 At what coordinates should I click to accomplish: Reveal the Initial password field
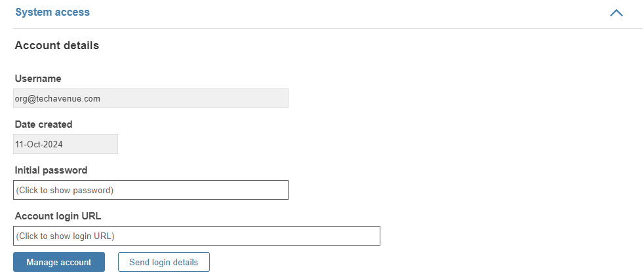point(151,190)
